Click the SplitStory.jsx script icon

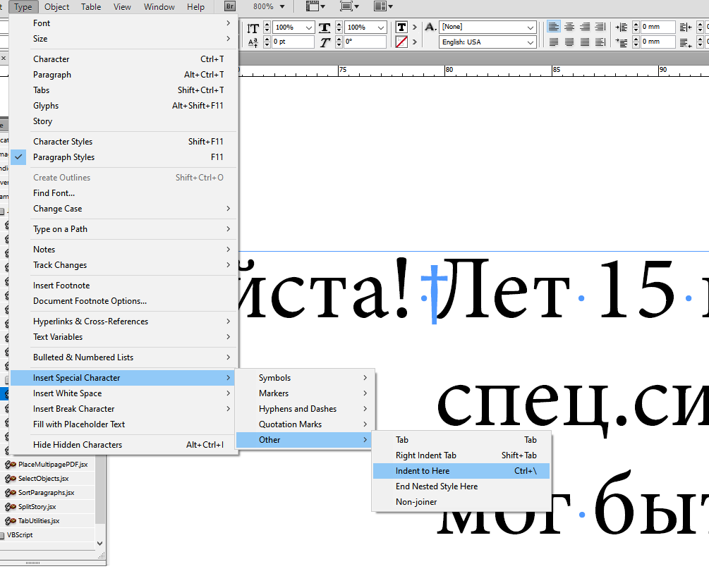11,506
